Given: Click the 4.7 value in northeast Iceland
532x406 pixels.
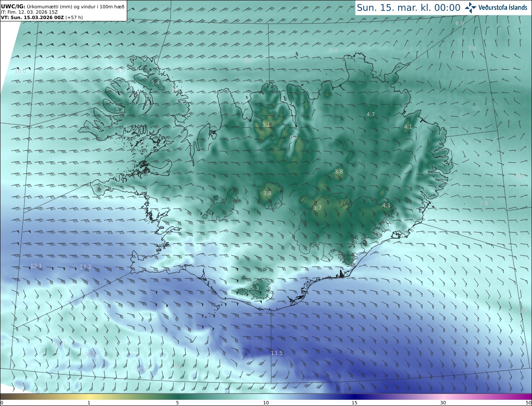Looking at the screenshot, I should click(371, 114).
